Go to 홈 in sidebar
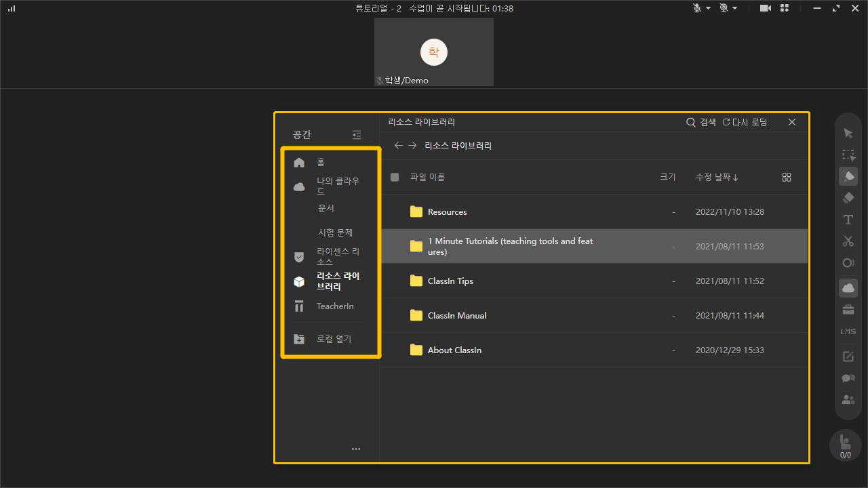This screenshot has width=868, height=488. click(x=321, y=163)
